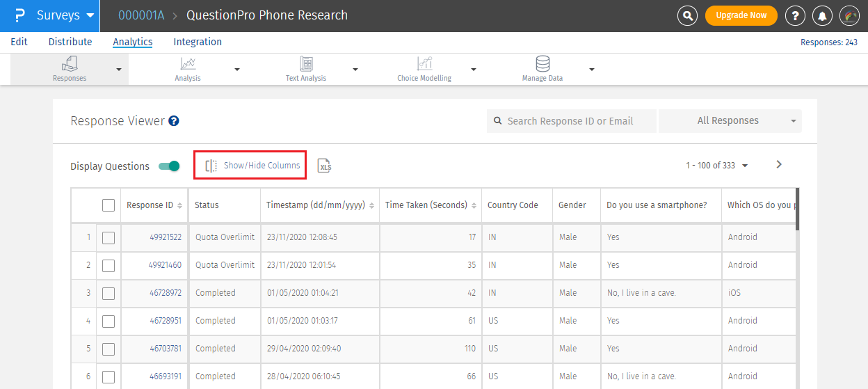This screenshot has width=868, height=389.
Task: Go to next page of responses
Action: (x=779, y=164)
